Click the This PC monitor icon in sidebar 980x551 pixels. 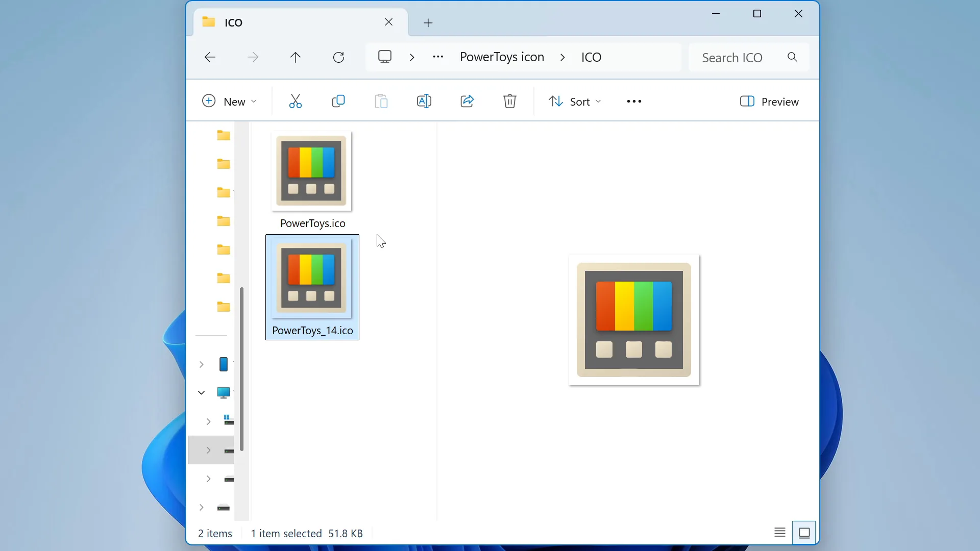[223, 393]
